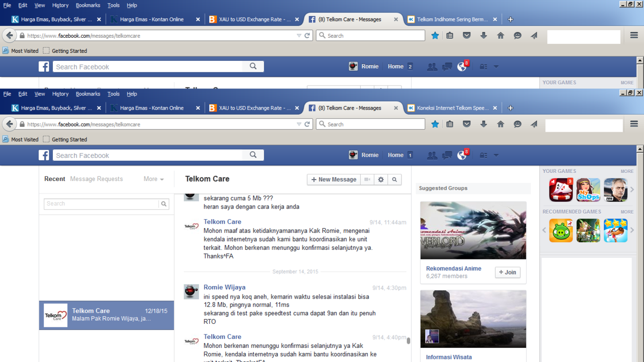Open privacy shortcuts icon in front window

(483, 155)
